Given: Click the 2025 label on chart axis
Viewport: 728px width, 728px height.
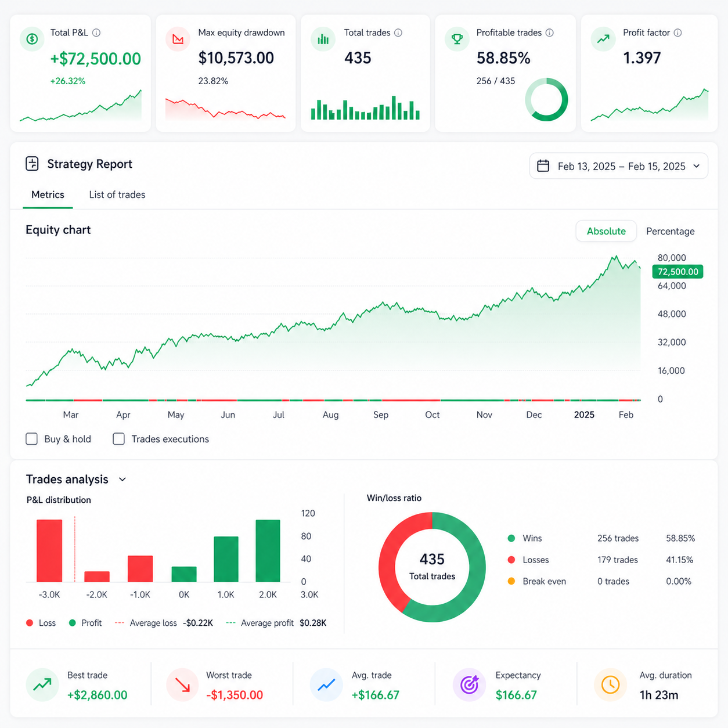Looking at the screenshot, I should (584, 415).
